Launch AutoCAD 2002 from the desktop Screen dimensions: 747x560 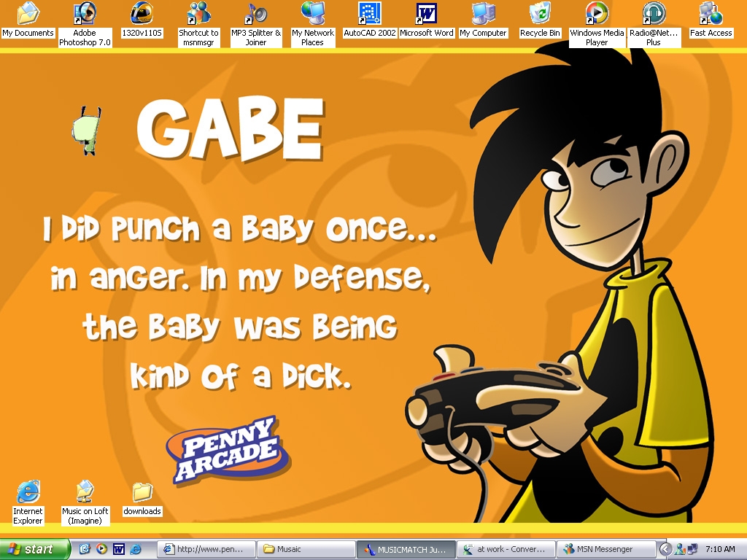point(369,15)
